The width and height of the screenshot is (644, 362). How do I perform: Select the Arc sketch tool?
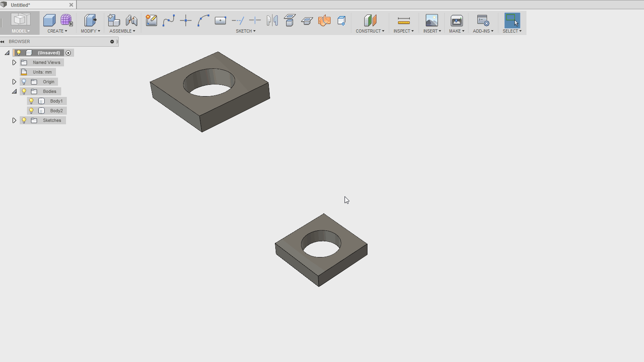[x=203, y=21]
